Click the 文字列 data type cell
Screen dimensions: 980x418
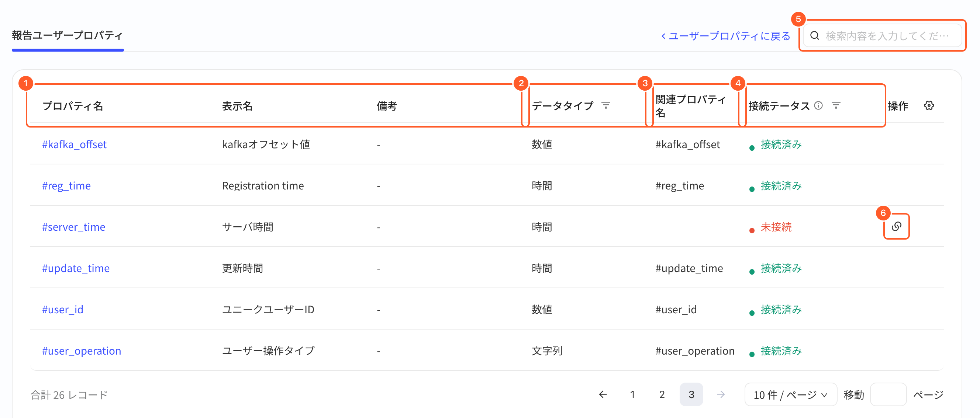pos(547,351)
